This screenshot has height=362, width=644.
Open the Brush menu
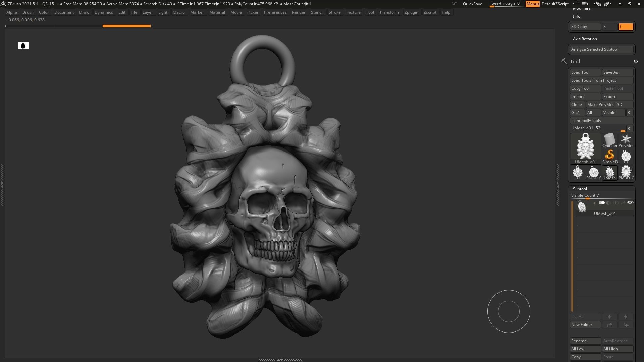pos(28,12)
